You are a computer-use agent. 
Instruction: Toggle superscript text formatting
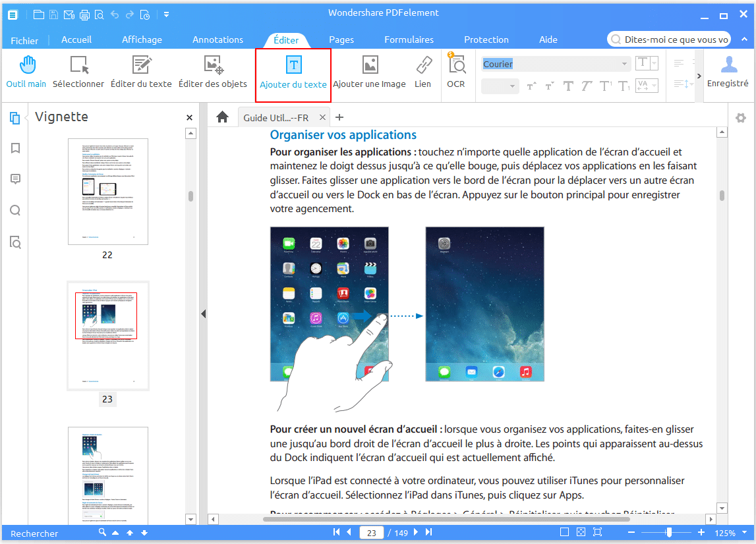click(x=606, y=86)
